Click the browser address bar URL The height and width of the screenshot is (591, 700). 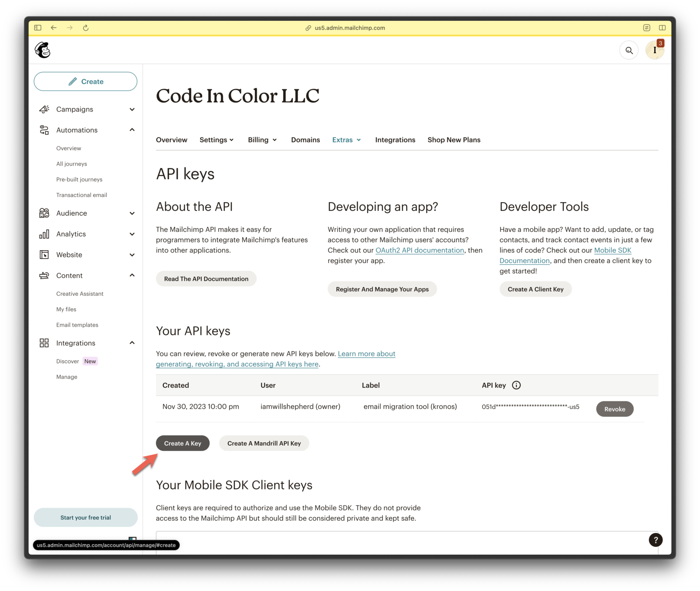[x=350, y=28]
